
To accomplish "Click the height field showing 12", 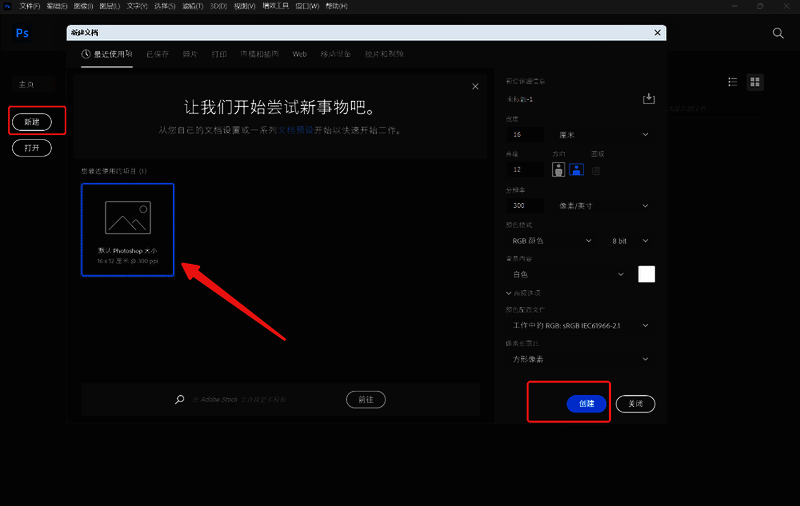I will pos(525,169).
